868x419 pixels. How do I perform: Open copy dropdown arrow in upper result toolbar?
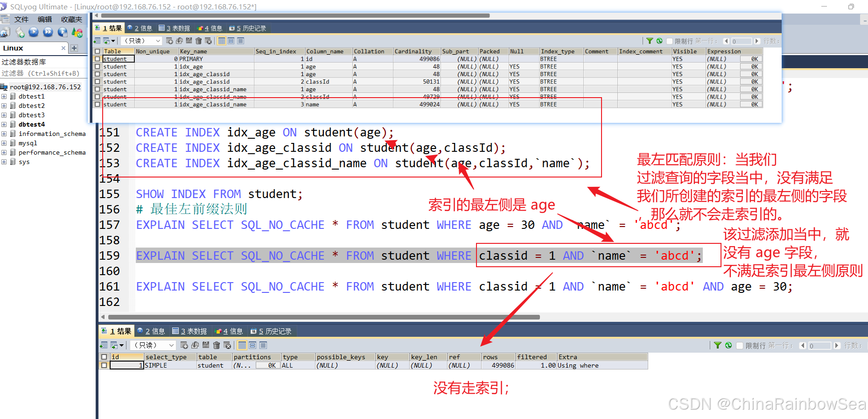click(113, 41)
